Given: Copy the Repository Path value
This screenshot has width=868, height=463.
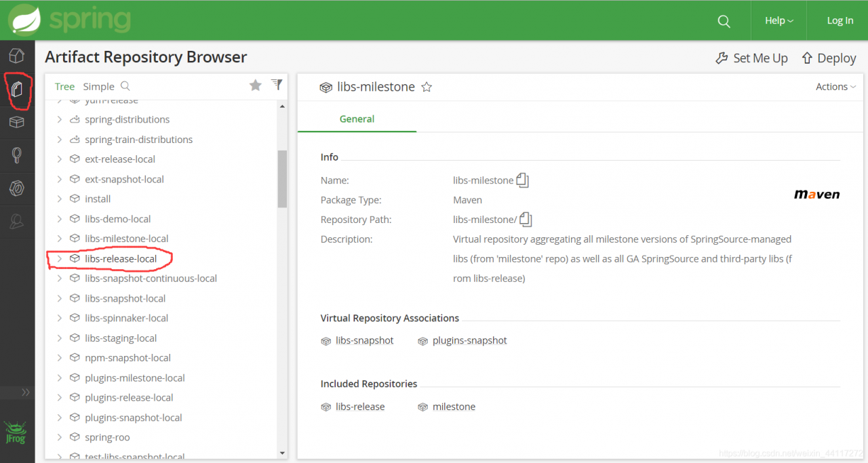Looking at the screenshot, I should (x=526, y=220).
